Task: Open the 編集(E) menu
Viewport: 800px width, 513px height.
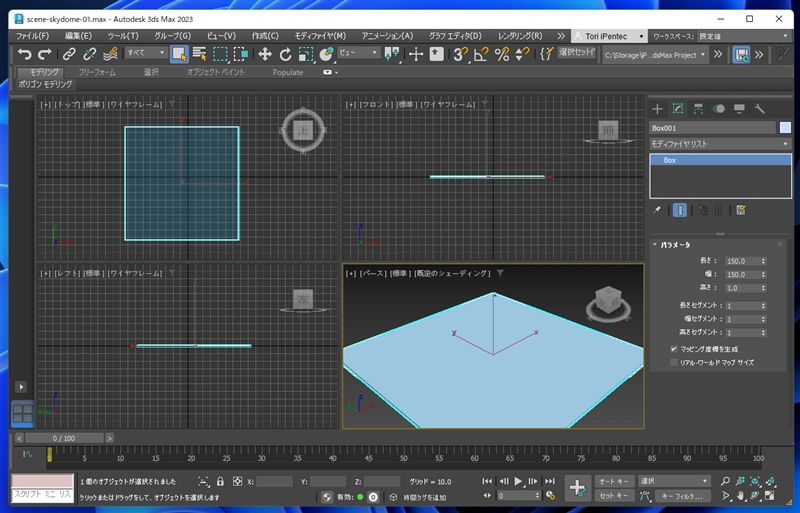Action: click(x=78, y=36)
